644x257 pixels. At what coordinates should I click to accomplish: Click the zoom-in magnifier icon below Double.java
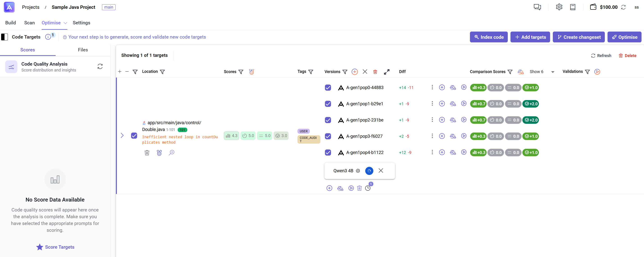coord(172,152)
